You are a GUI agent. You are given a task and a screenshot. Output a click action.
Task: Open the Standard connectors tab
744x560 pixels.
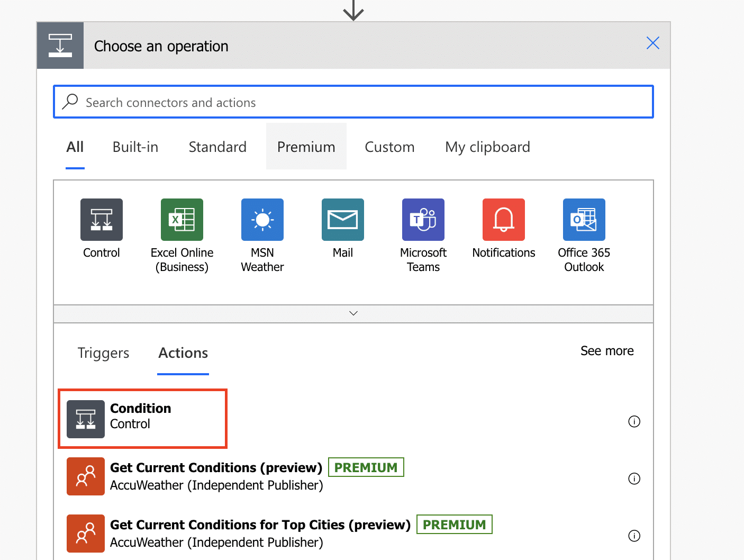pyautogui.click(x=217, y=147)
